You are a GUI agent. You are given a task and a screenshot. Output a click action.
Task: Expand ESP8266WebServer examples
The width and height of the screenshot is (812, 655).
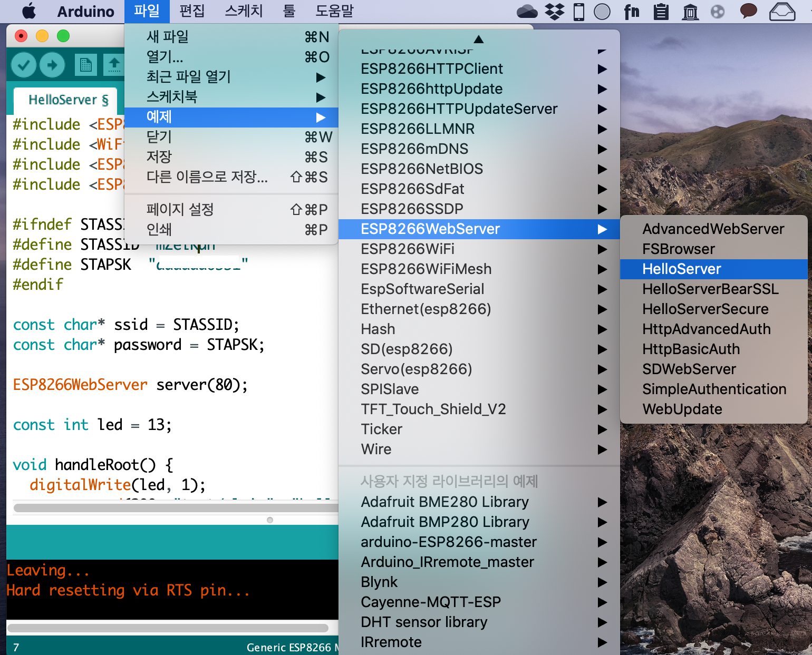coord(479,229)
